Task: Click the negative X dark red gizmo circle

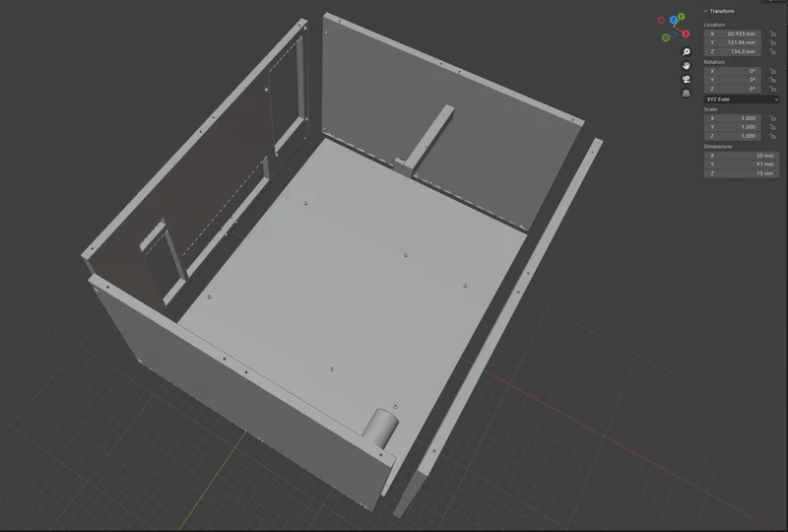Action: pyautogui.click(x=661, y=21)
